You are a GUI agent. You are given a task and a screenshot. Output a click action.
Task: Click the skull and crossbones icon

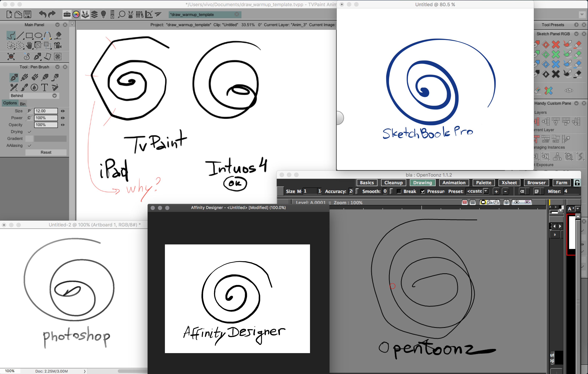click(x=11, y=57)
